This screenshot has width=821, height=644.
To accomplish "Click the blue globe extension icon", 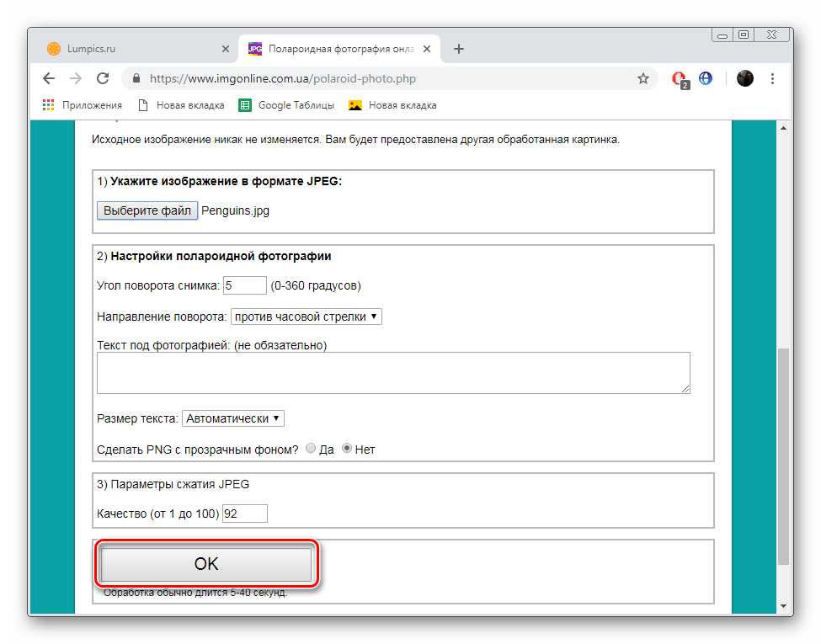I will click(706, 78).
